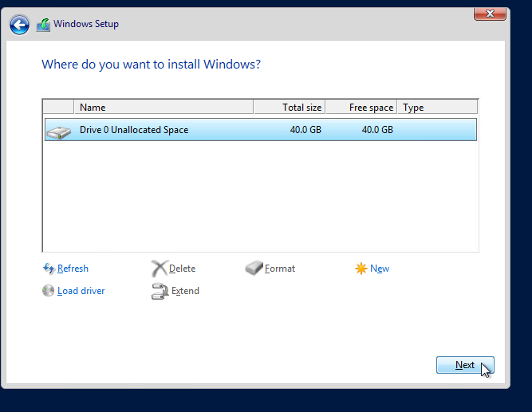Viewport: 532px width, 412px height.
Task: Go back using the blue arrow button
Action: click(x=19, y=25)
